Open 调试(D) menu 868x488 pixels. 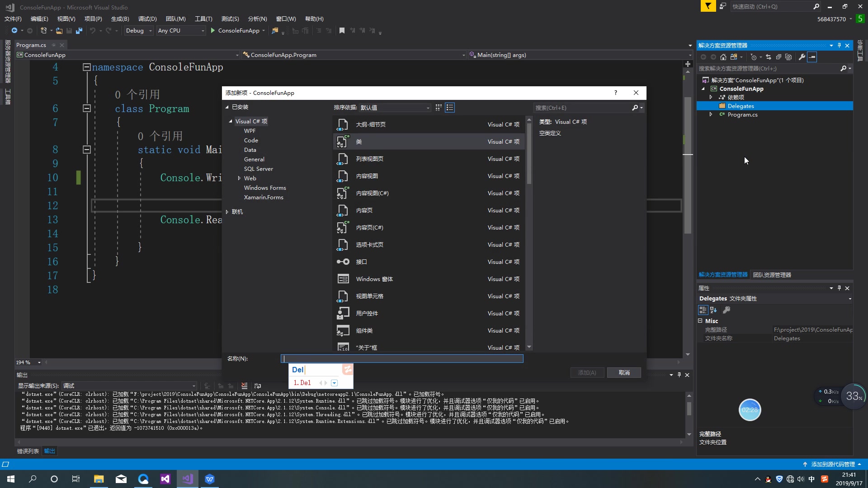click(x=147, y=19)
